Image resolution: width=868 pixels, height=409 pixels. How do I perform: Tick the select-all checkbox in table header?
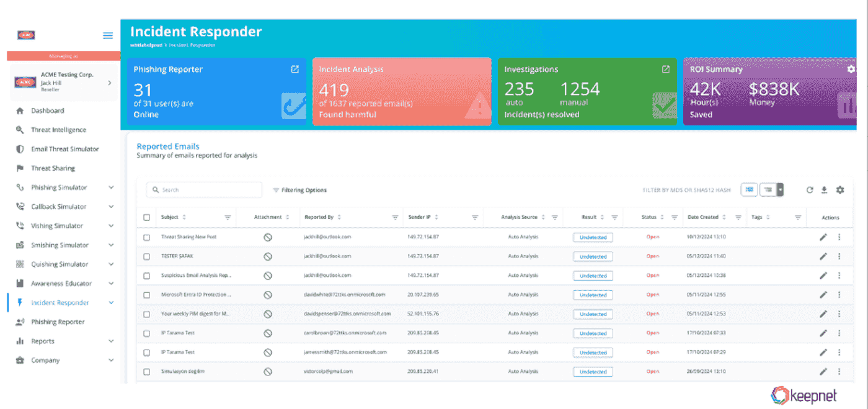[x=147, y=218]
